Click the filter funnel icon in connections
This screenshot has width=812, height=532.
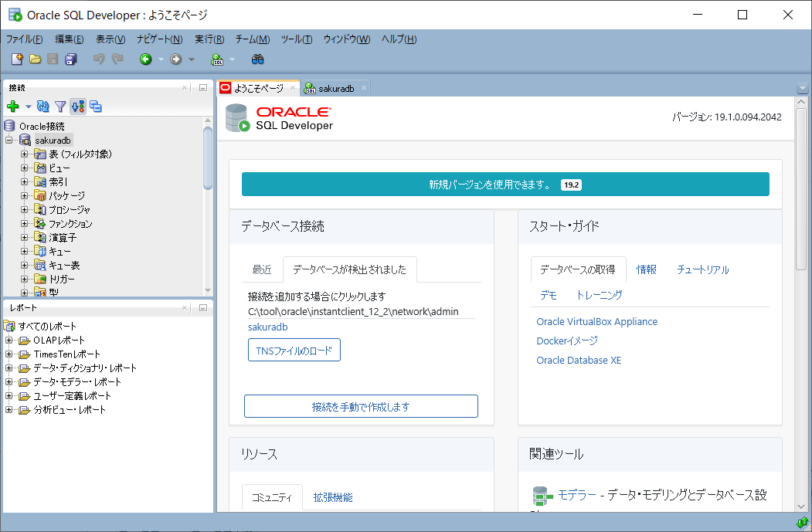[60, 107]
